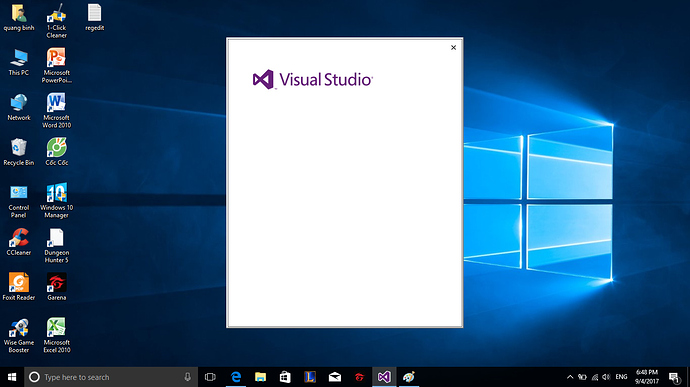Screen dimensions: 690x387
Task: Open the volume control in tray
Action: (x=606, y=377)
